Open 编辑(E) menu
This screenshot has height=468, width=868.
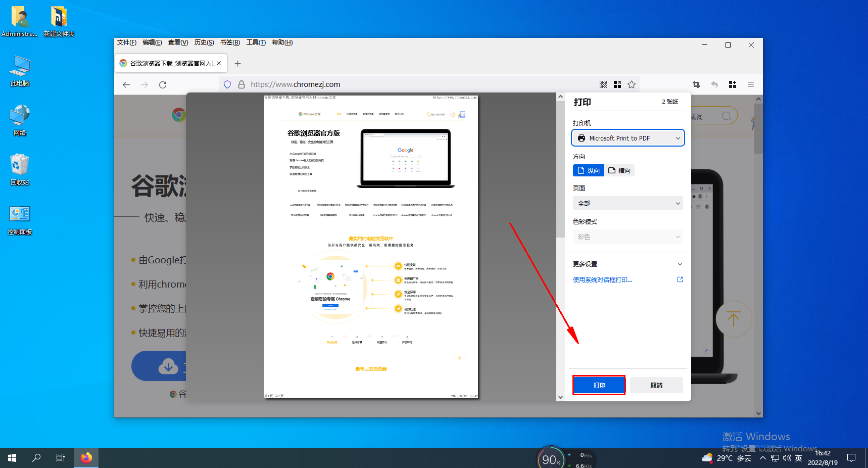click(x=152, y=42)
